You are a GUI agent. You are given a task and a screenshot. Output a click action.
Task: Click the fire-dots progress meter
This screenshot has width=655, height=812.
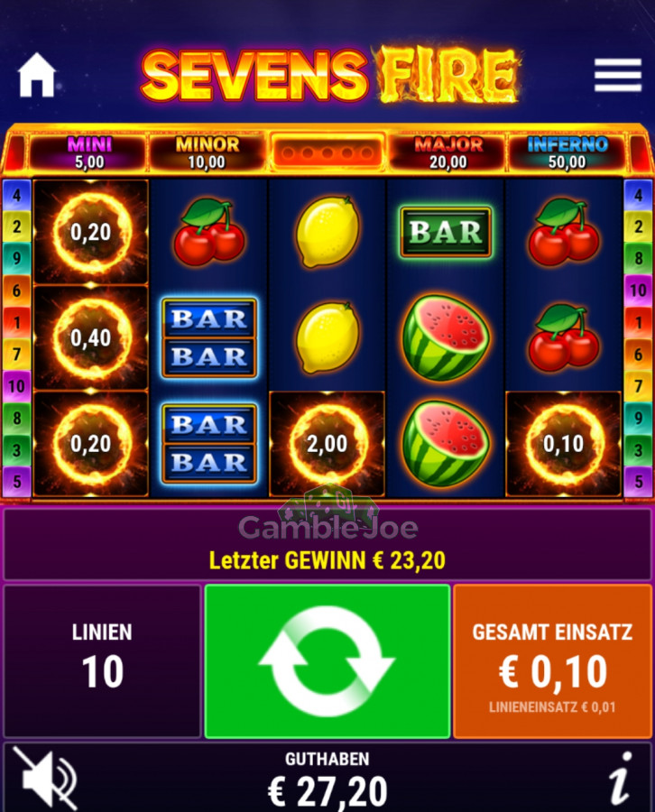[327, 152]
